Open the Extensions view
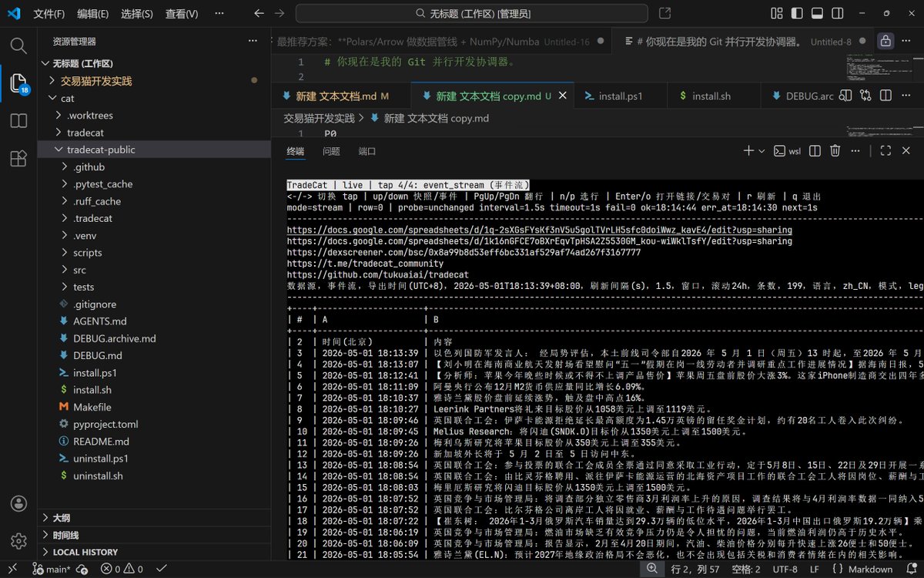 (18, 158)
